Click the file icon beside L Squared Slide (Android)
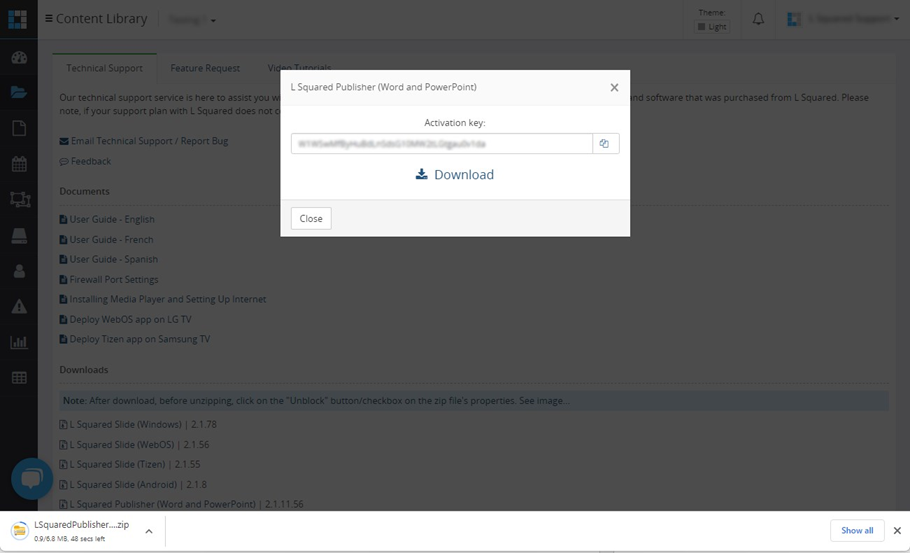The width and height of the screenshot is (910, 553). click(63, 485)
